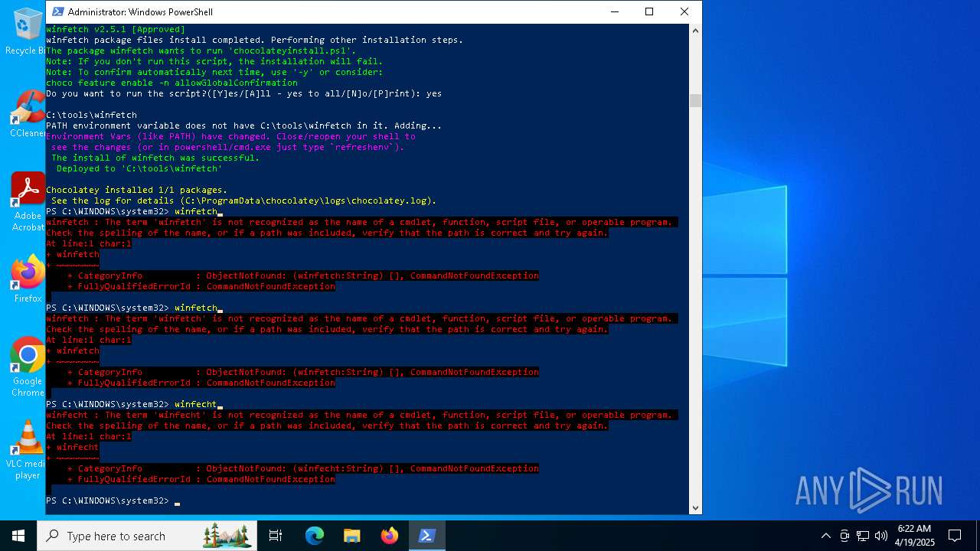Click the Windows Start button

18,536
